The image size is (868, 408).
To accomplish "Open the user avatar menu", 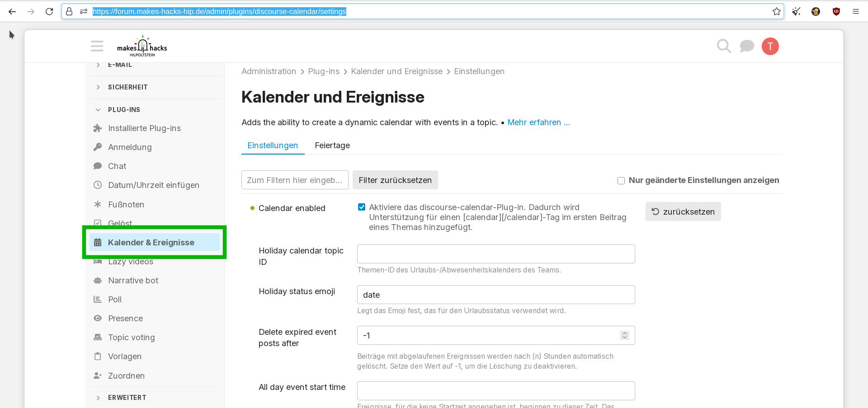I will [770, 46].
